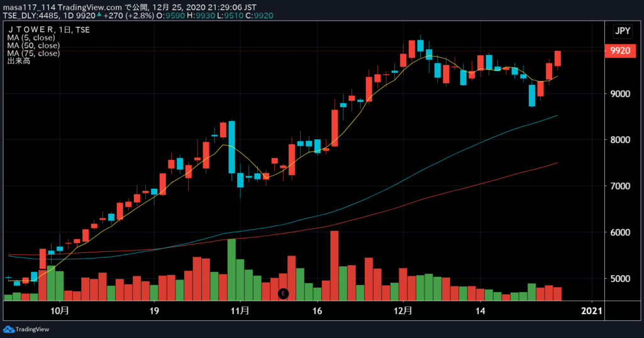Click the 11月 date axis label
The height and width of the screenshot is (338, 644).
(x=240, y=311)
